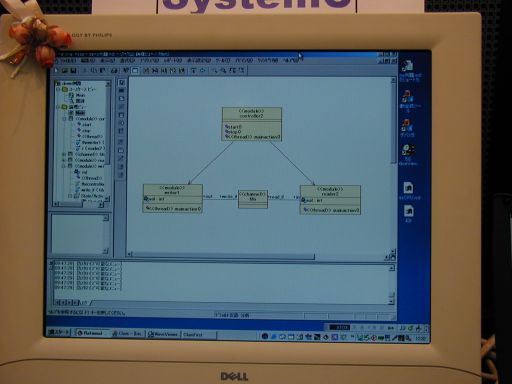Click the Save icon in the toolbar
Image resolution: width=512 pixels, height=384 pixels.
(74, 71)
